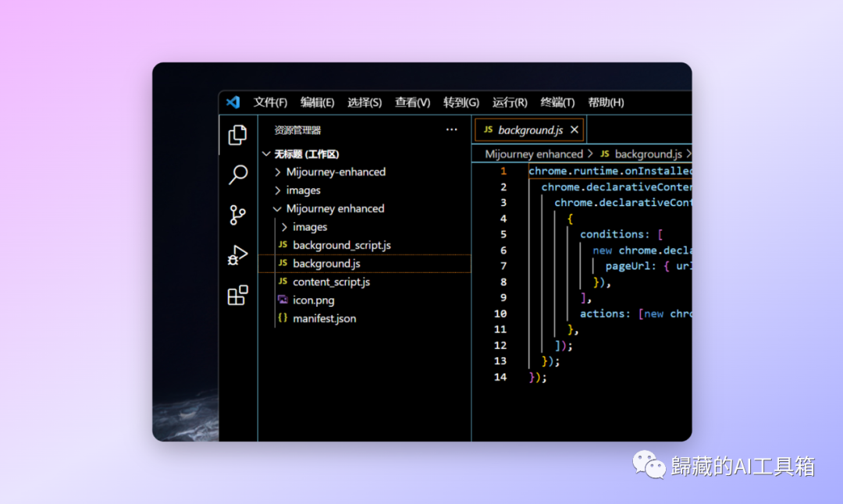
Task: Open the 帮助(H) menu
Action: pos(606,102)
